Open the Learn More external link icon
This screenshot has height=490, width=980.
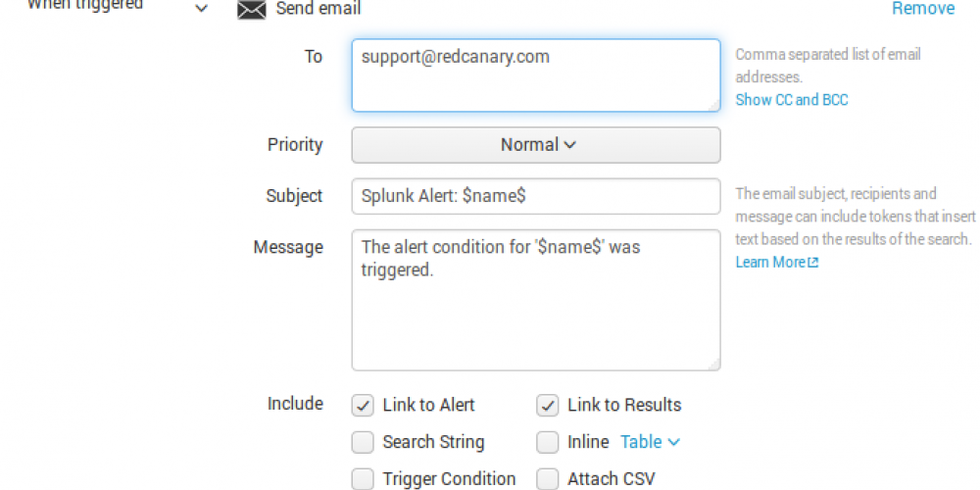point(812,263)
